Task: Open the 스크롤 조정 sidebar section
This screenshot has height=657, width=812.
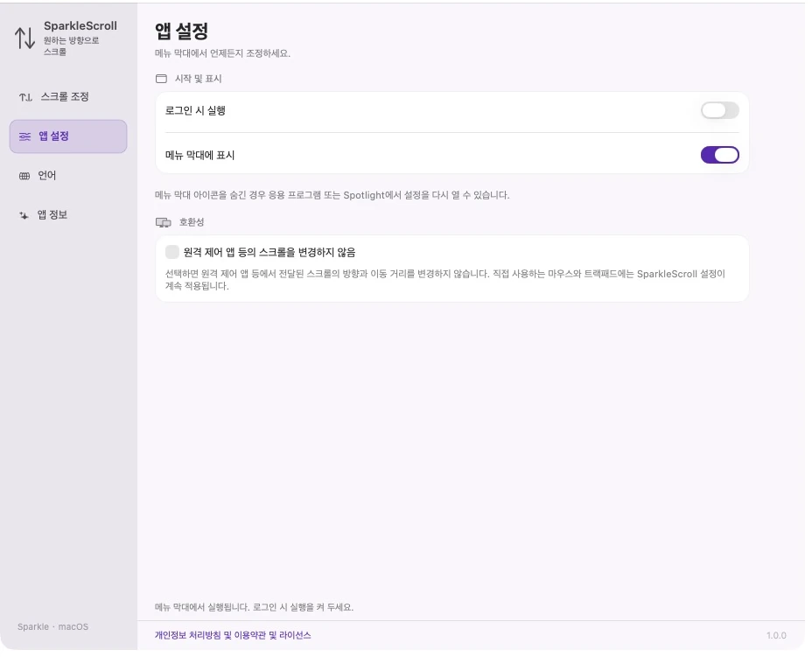Action: click(69, 97)
